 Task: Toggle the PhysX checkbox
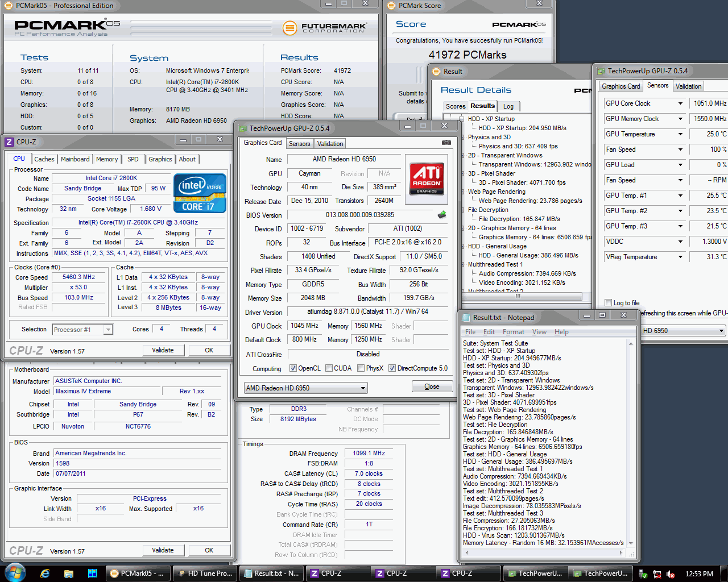(x=361, y=368)
